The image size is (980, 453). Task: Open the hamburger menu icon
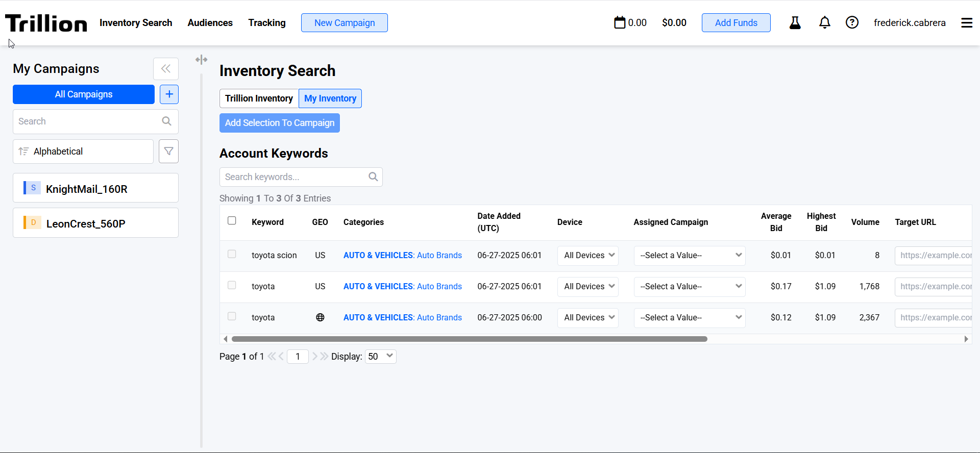(966, 23)
